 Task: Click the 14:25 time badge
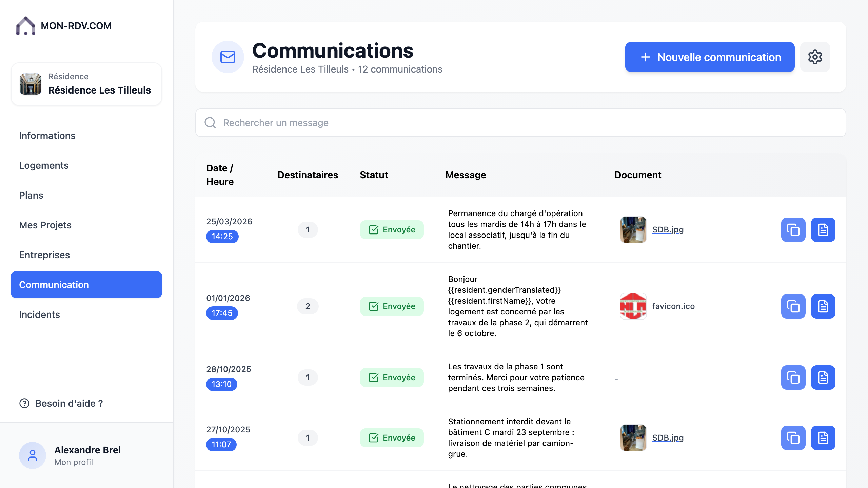[x=222, y=237]
